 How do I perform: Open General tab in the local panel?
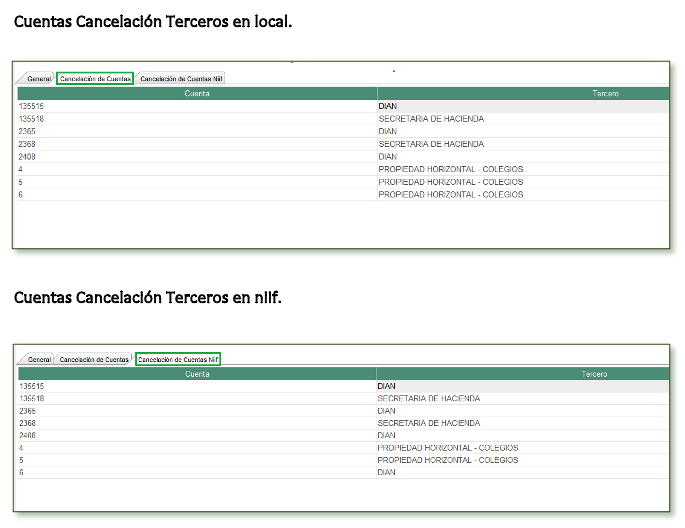point(39,78)
